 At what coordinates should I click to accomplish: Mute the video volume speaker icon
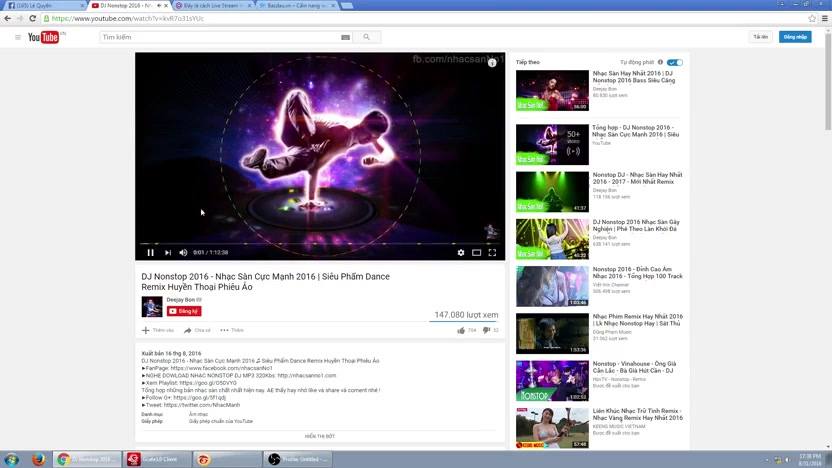point(183,253)
